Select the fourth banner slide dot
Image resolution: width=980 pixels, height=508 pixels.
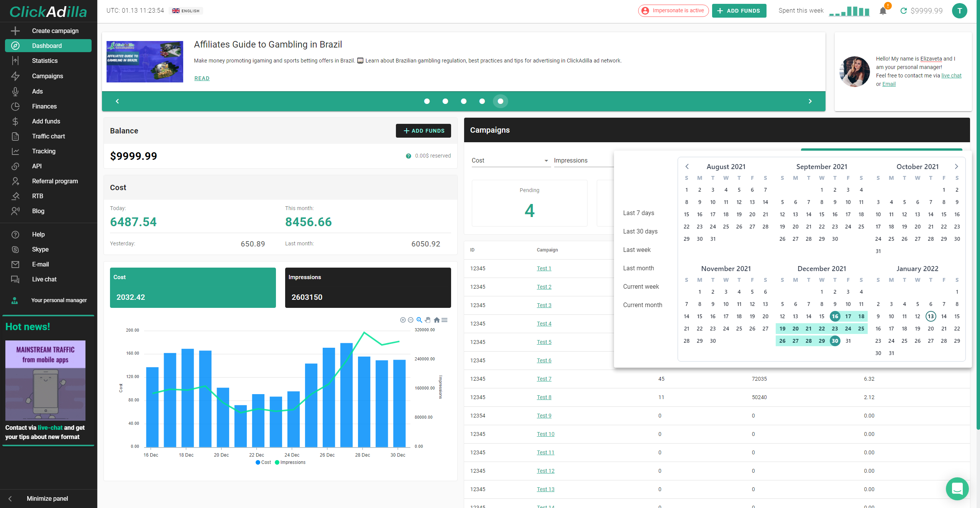coord(482,101)
